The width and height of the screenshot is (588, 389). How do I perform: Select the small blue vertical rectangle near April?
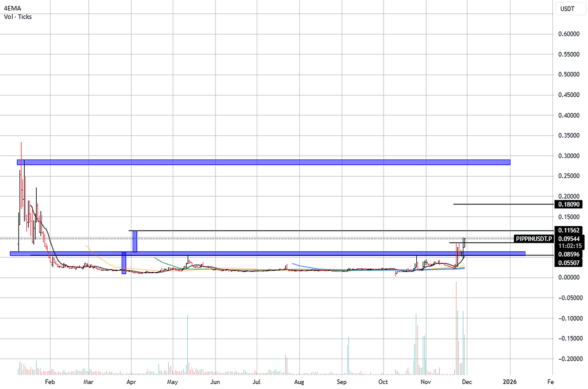point(135,241)
